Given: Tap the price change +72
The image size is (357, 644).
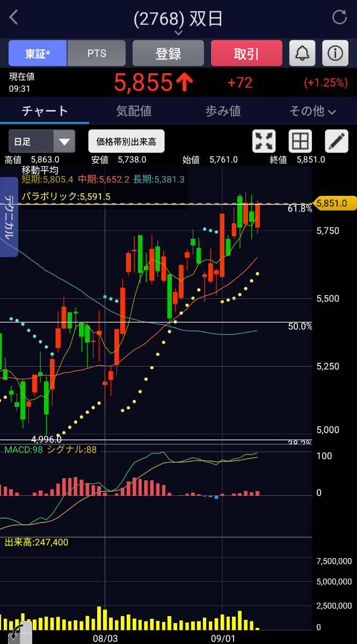Looking at the screenshot, I should [240, 83].
